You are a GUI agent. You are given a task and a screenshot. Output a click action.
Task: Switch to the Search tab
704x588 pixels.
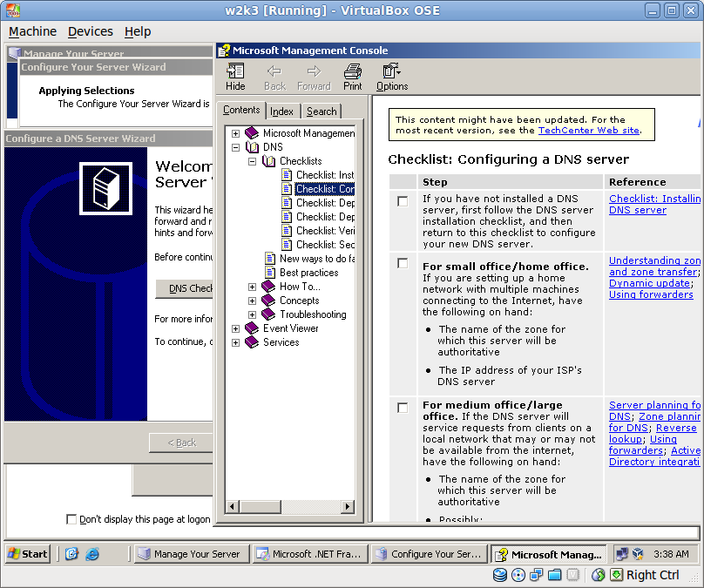pos(322,112)
